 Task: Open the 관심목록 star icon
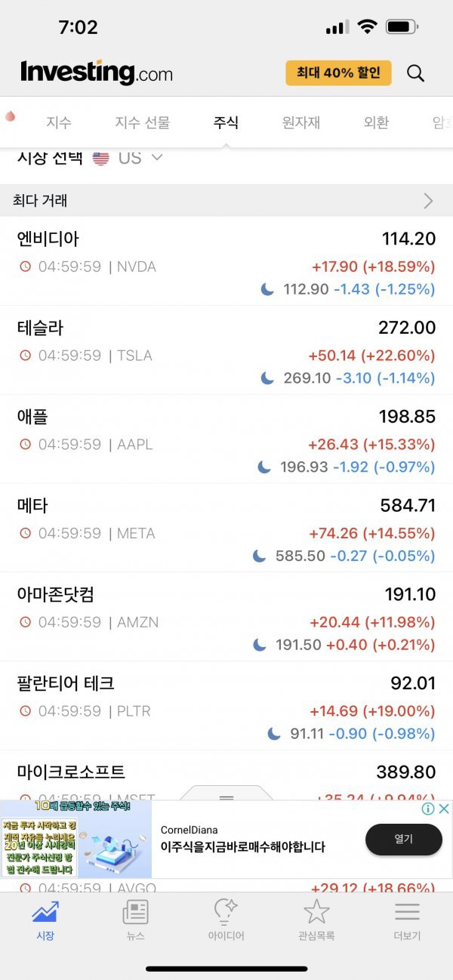(316, 912)
